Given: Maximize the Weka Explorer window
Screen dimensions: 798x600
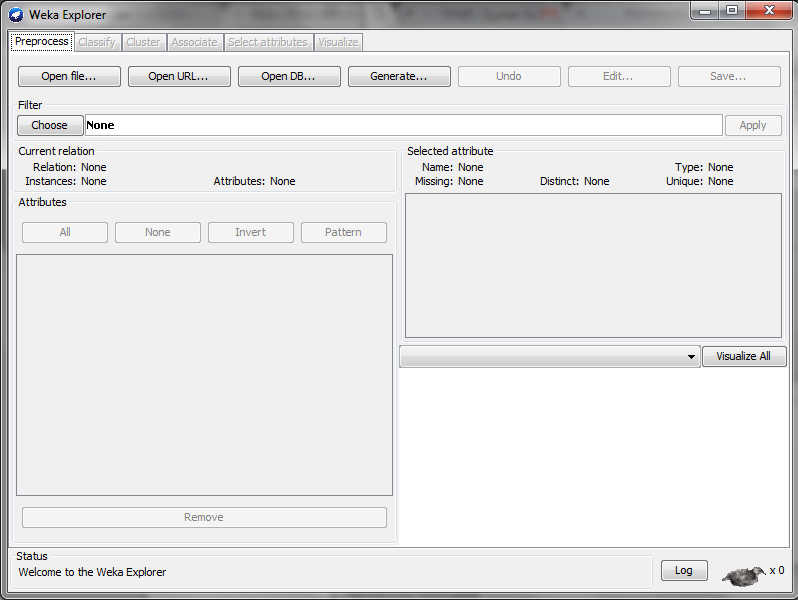Looking at the screenshot, I should [x=732, y=11].
